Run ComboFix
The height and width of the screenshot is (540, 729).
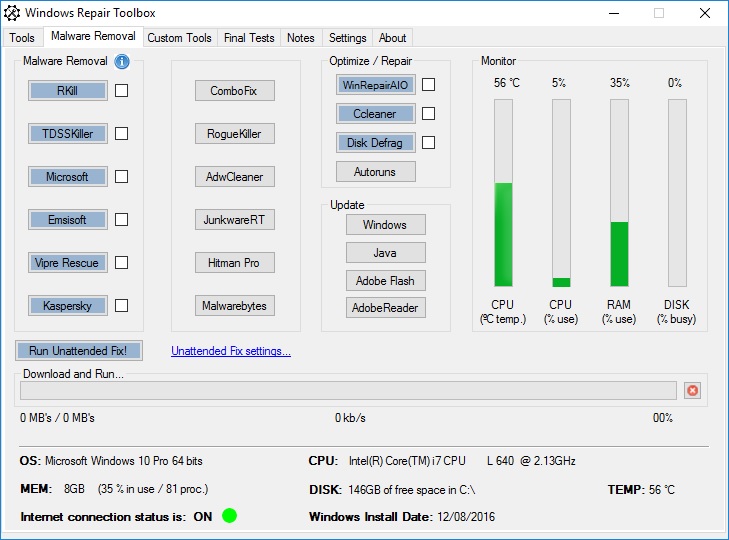(235, 90)
